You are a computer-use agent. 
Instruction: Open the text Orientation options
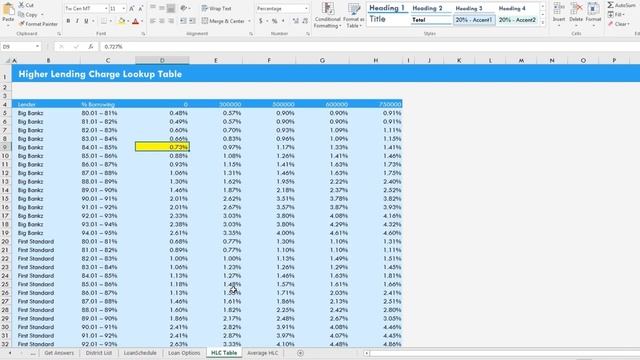185,8
